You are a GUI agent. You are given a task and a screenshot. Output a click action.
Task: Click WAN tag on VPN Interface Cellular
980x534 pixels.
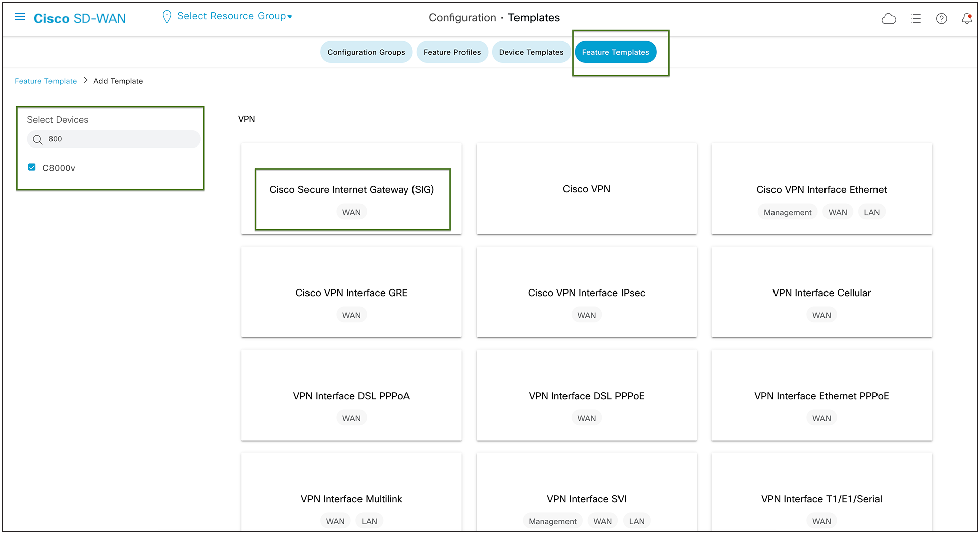[x=821, y=315]
